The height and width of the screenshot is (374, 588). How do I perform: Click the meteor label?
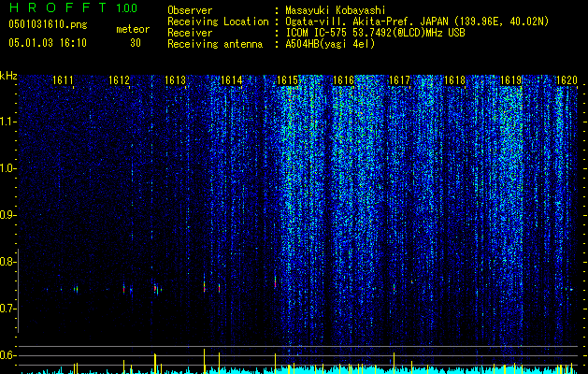tap(133, 29)
